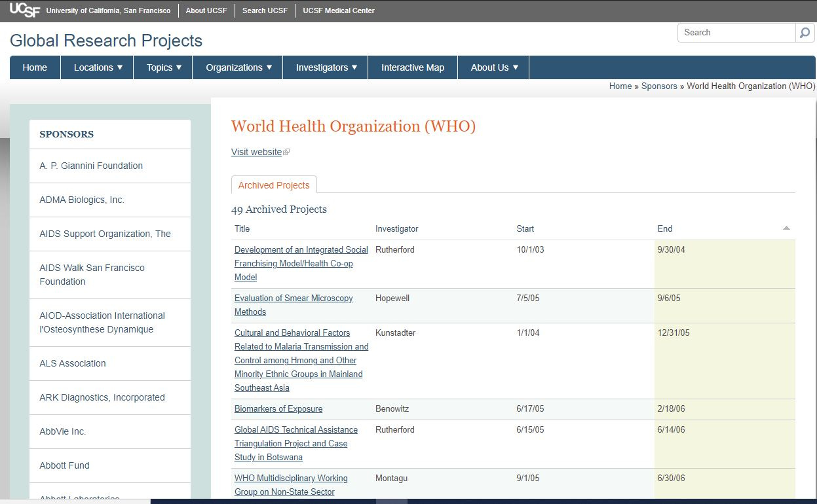Click Global Research Projects site title
This screenshot has height=504, width=817.
(106, 41)
